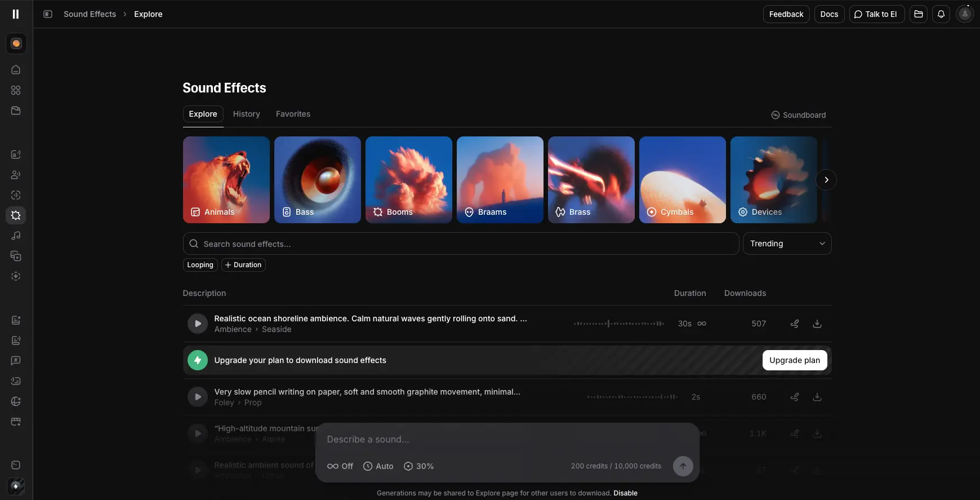Click the ElevenLabs logo in sidebar top
This screenshot has width=980, height=500.
click(16, 14)
